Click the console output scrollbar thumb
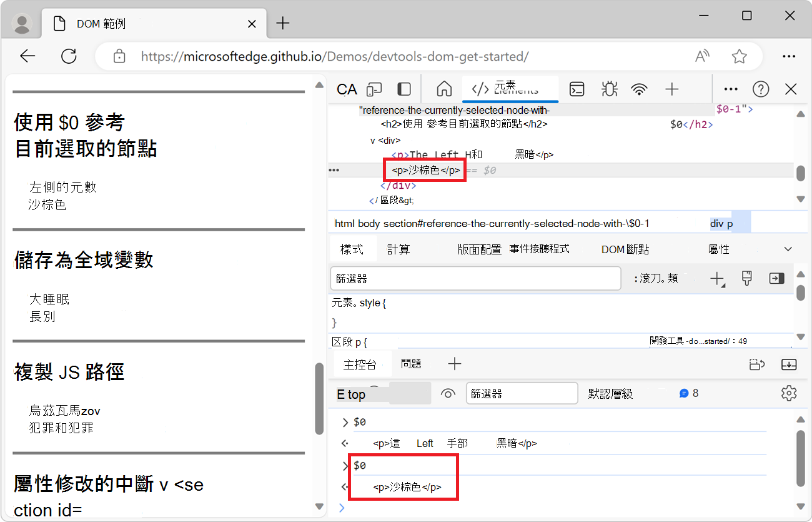812x522 pixels. tap(801, 458)
